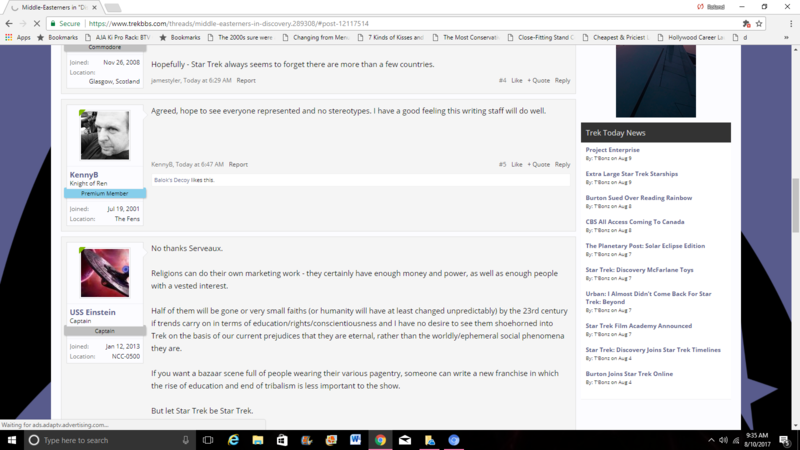The width and height of the screenshot is (800, 450).
Task: Open volume control in system tray
Action: (723, 440)
